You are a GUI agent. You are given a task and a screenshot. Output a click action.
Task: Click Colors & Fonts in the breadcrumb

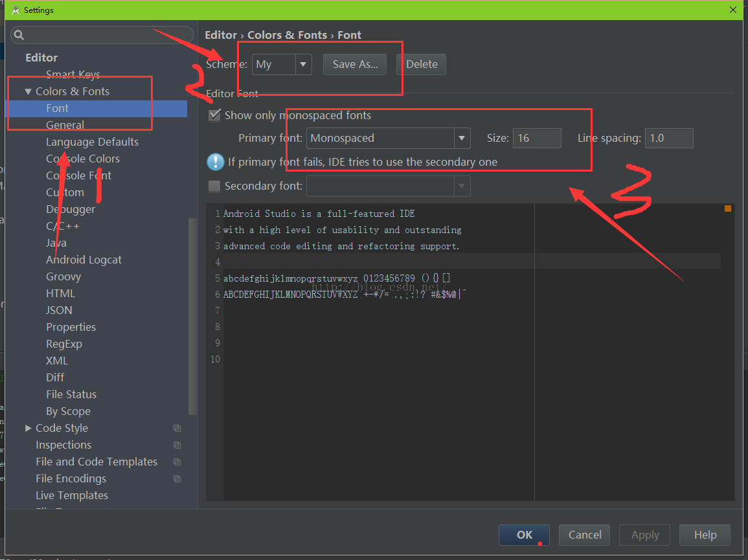[287, 36]
